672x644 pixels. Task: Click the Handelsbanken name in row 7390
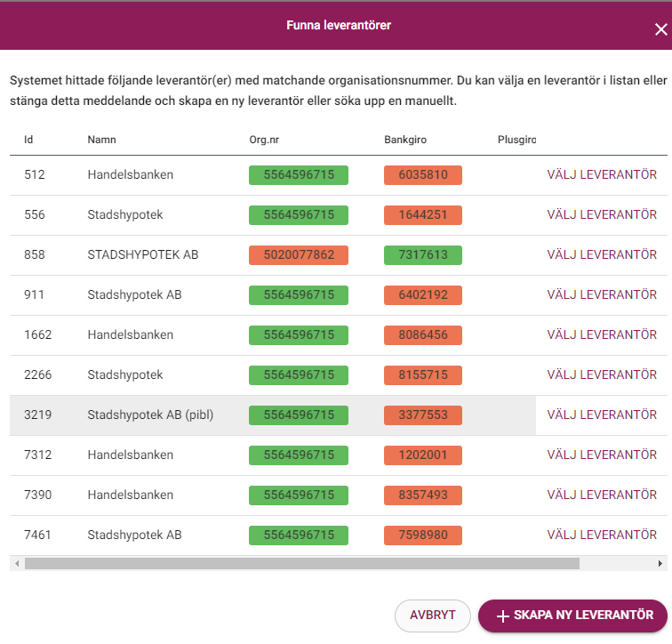coord(131,495)
